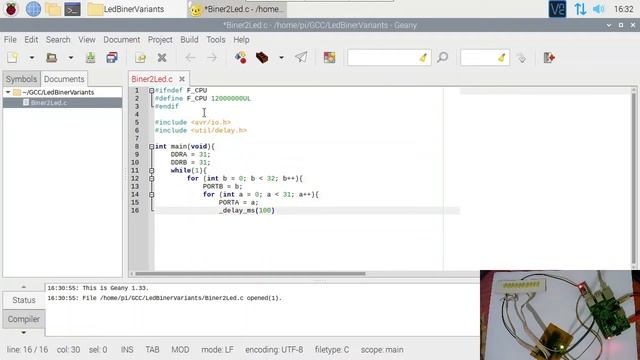Switch to the Documents sidebar tab
This screenshot has height=360, width=640.
(64, 79)
